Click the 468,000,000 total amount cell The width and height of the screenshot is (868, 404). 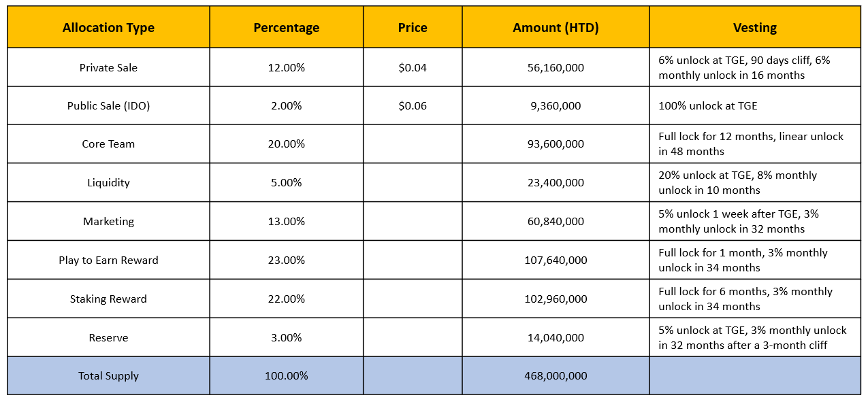tap(556, 375)
